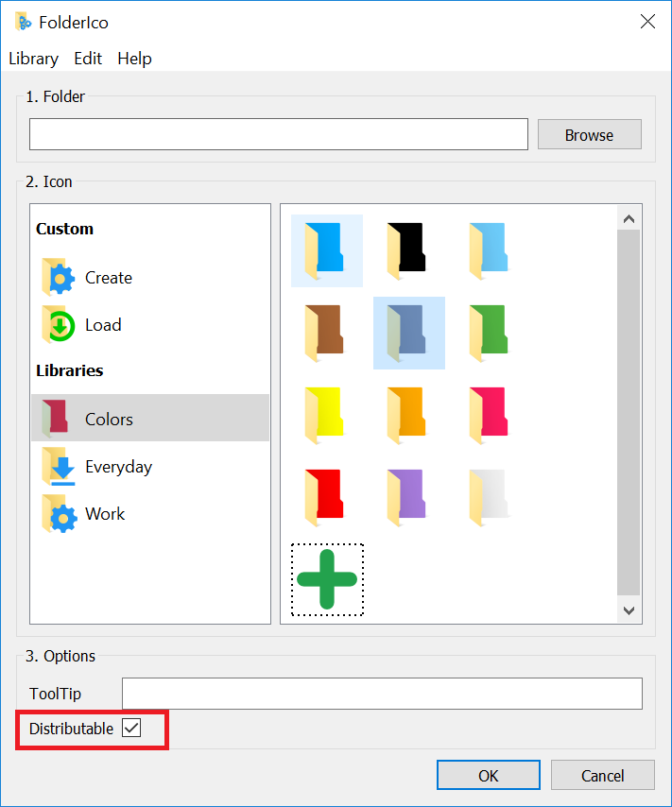Click the FolderIco app icon in title bar

point(24,22)
